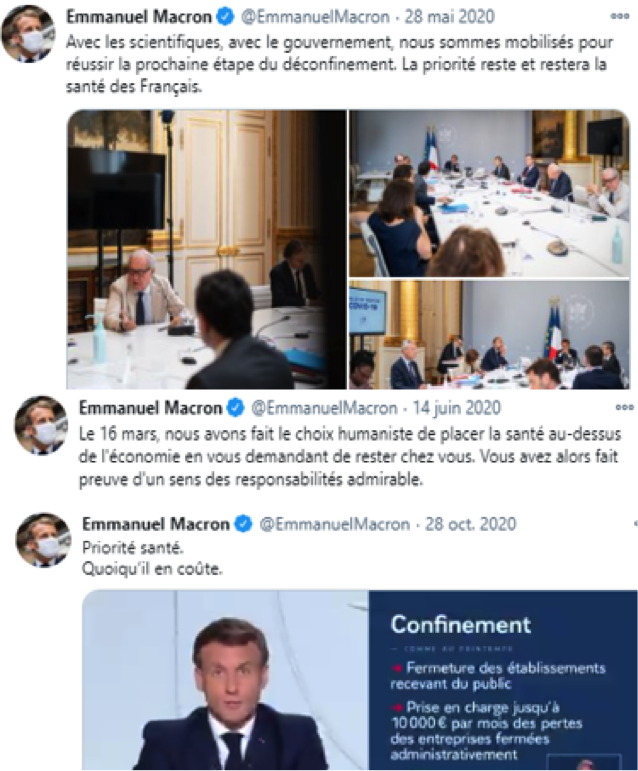Open the bottom-right photo with the COVID-19 screen
The width and height of the screenshot is (638, 771).
489,334
